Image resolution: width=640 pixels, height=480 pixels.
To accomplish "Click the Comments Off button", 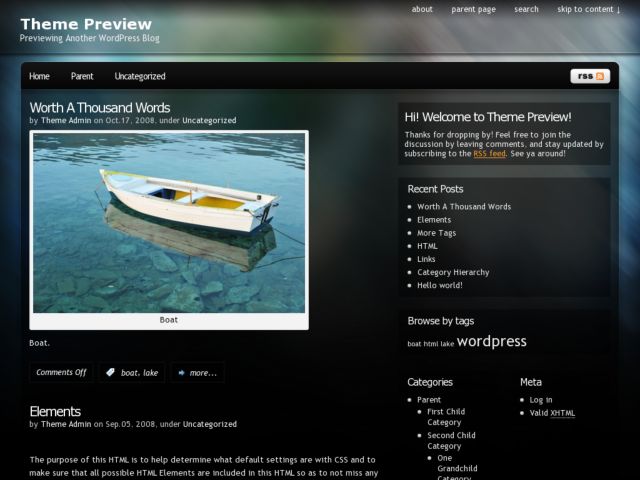I will pyautogui.click(x=61, y=372).
